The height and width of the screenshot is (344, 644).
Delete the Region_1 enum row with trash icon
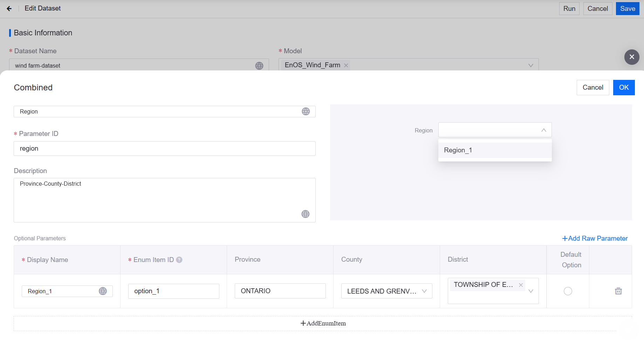coord(618,291)
